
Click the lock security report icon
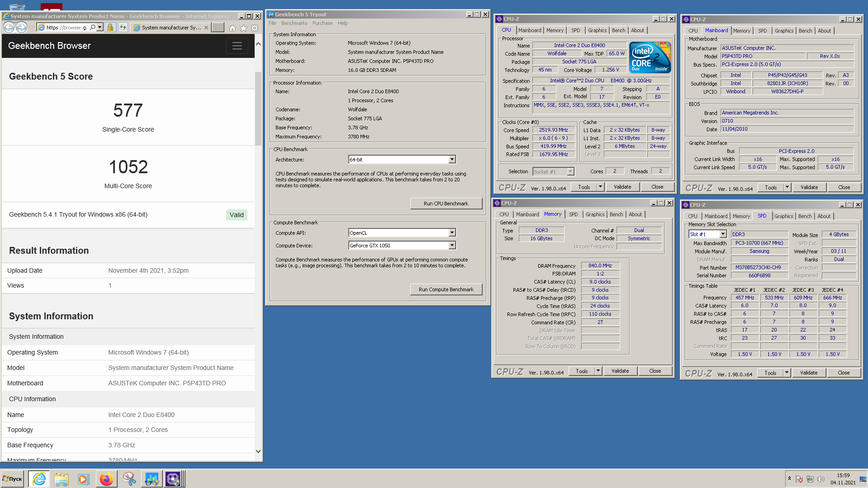pos(110,28)
